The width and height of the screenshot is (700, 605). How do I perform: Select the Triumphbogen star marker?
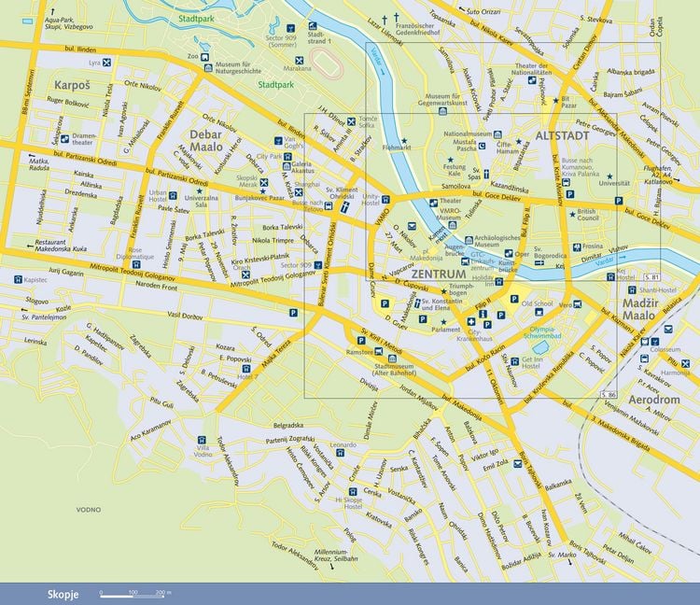(443, 291)
